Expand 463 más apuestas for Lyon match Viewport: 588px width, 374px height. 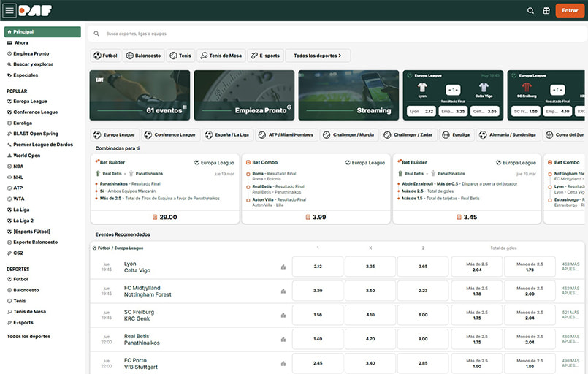pyautogui.click(x=570, y=267)
